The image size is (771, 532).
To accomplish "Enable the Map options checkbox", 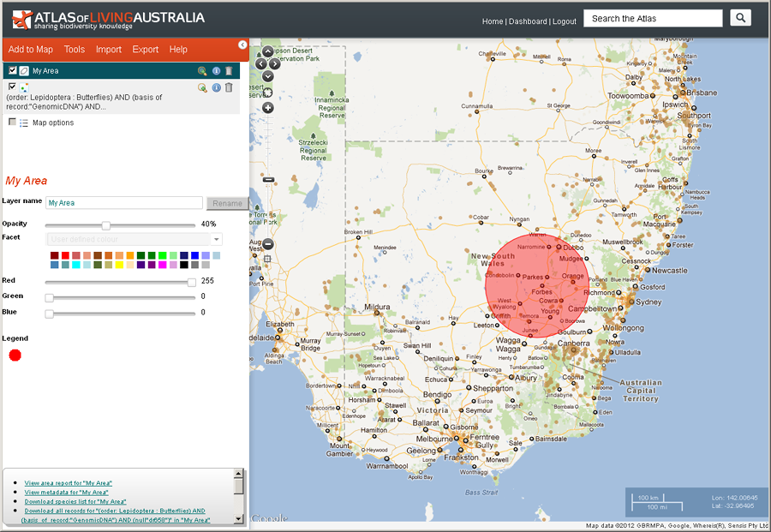I will (x=12, y=123).
